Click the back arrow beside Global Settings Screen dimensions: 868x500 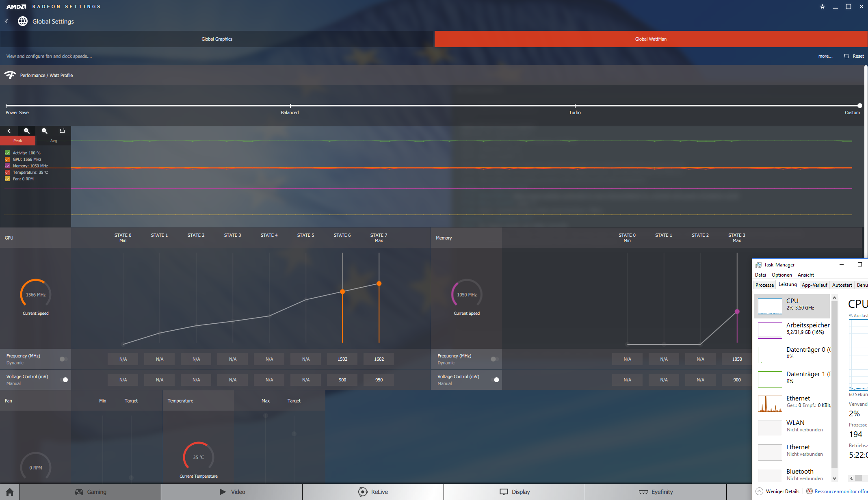(x=7, y=21)
